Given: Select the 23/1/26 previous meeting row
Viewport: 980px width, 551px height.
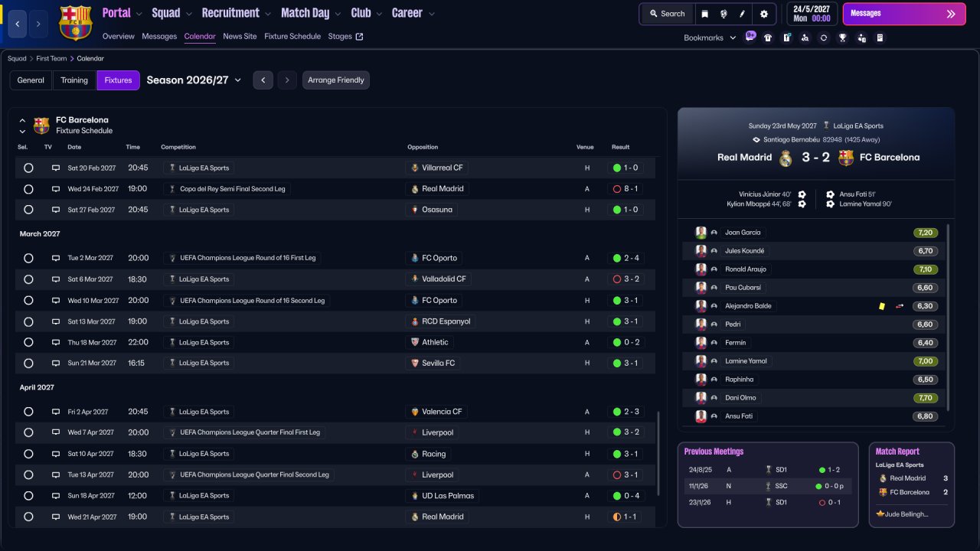Looking at the screenshot, I should [768, 503].
